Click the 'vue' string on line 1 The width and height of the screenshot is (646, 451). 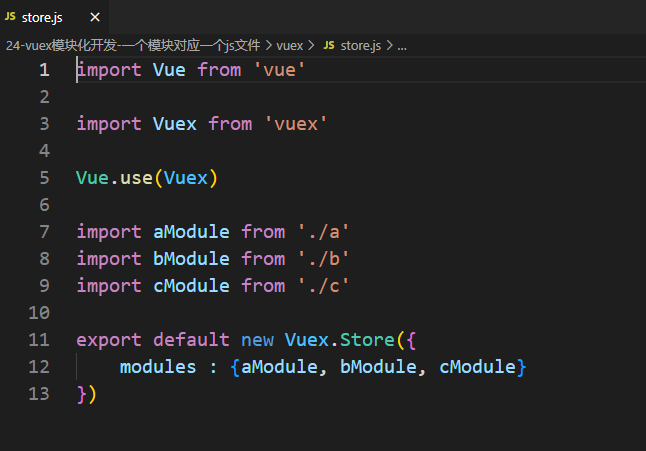279,70
